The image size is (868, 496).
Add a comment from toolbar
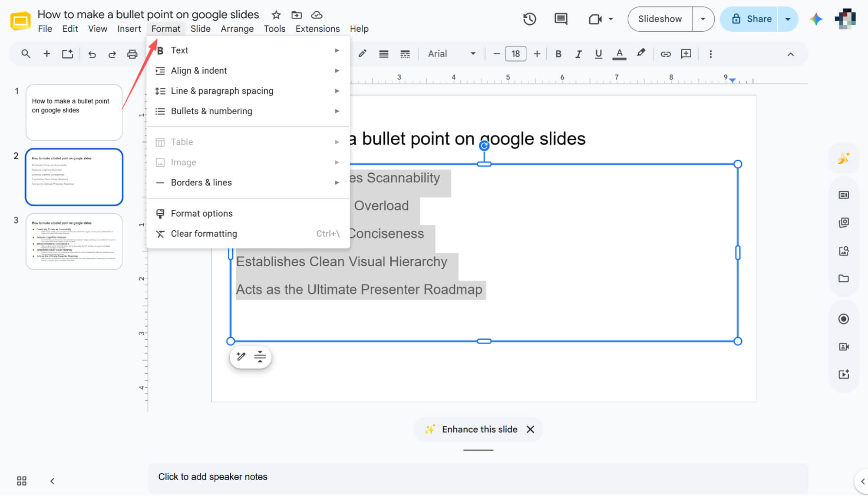click(x=686, y=54)
